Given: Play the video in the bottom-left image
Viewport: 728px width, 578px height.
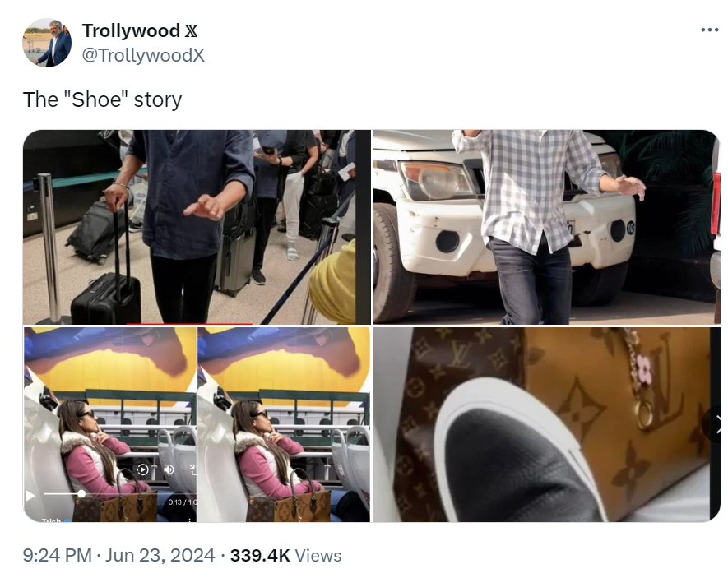Looking at the screenshot, I should [x=30, y=496].
